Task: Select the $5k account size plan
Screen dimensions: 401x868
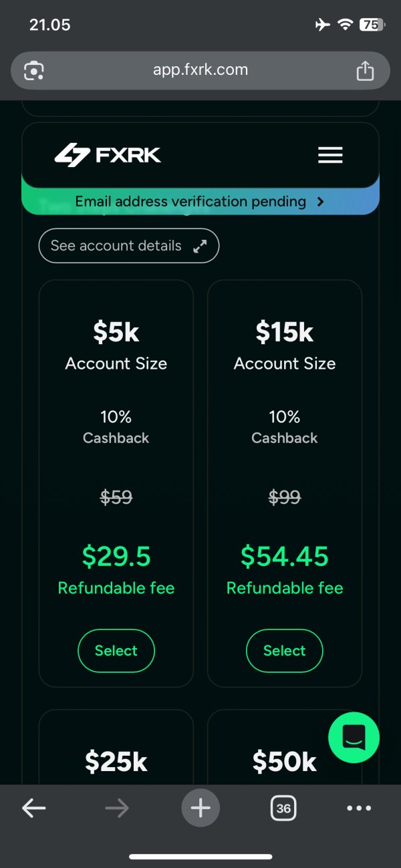Action: click(x=116, y=651)
